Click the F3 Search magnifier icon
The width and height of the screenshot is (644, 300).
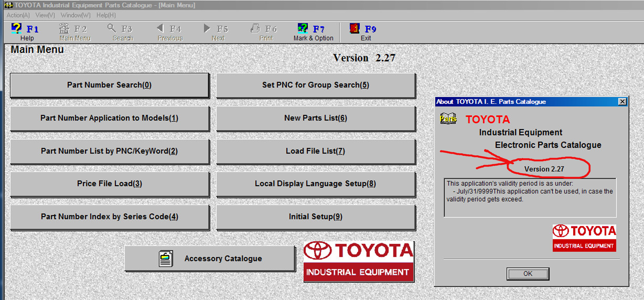112,29
